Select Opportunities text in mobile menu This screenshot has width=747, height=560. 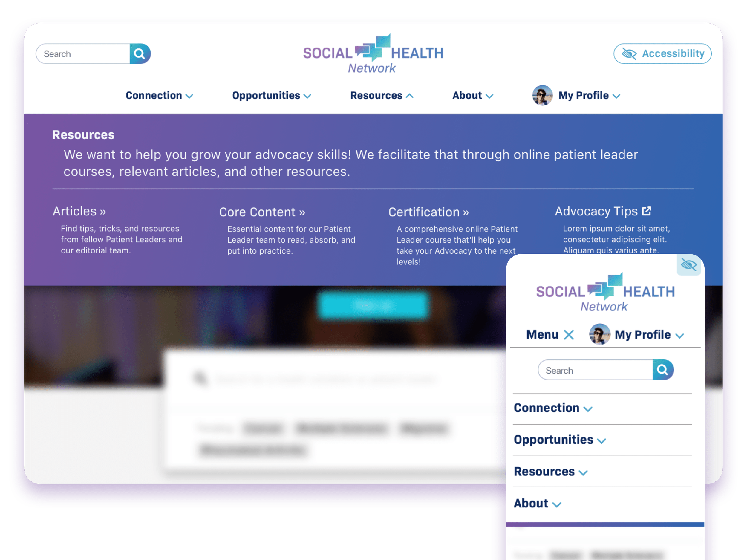[x=553, y=439]
